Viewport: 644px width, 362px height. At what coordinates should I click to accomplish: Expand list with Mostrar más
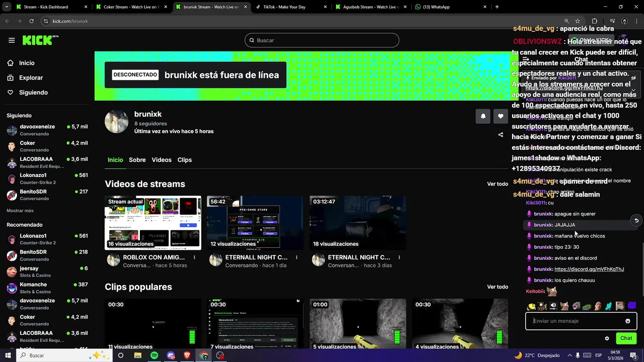point(20,211)
